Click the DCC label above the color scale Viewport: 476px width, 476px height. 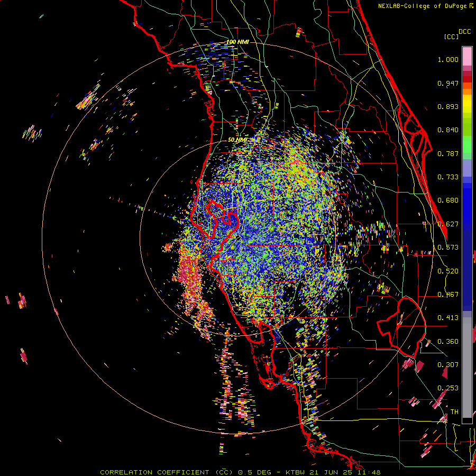click(x=464, y=32)
